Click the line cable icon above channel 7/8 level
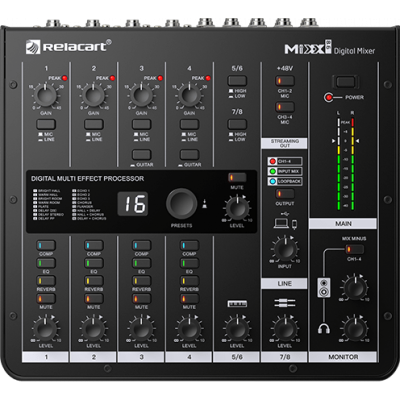The height and width of the screenshot is (400, 400). pos(285,303)
